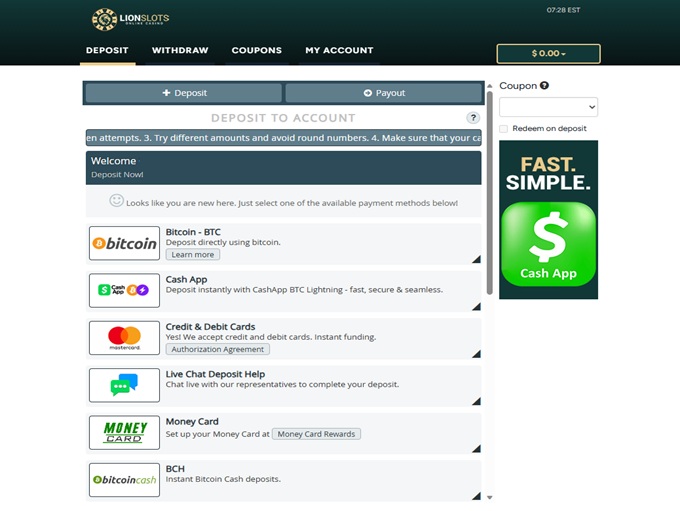Open the $0.00 balance dropdown
The height and width of the screenshot is (511, 680).
point(548,53)
